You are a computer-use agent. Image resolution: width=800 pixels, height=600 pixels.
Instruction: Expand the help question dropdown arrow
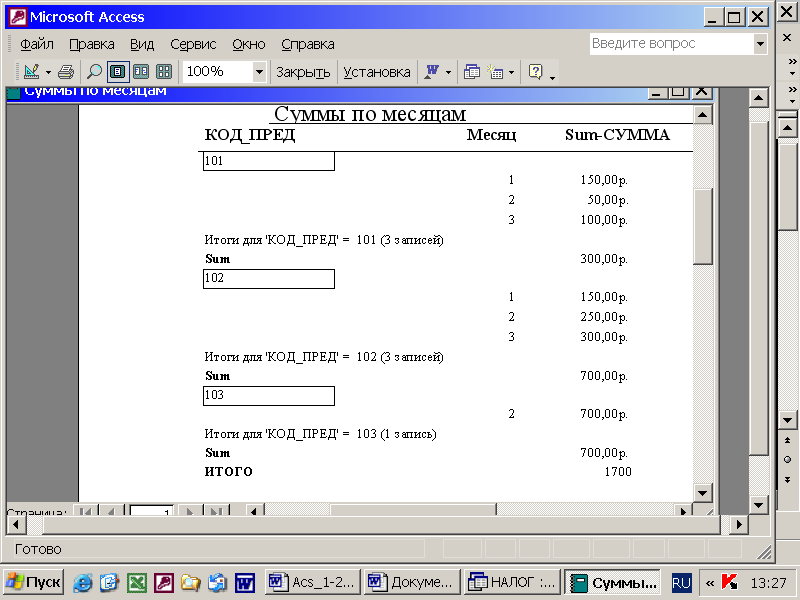pos(760,43)
